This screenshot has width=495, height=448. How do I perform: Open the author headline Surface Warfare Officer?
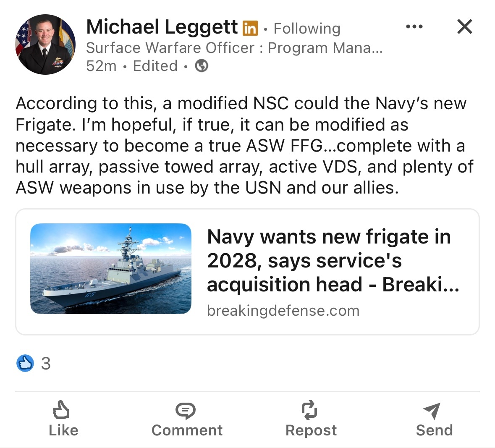pyautogui.click(x=234, y=48)
